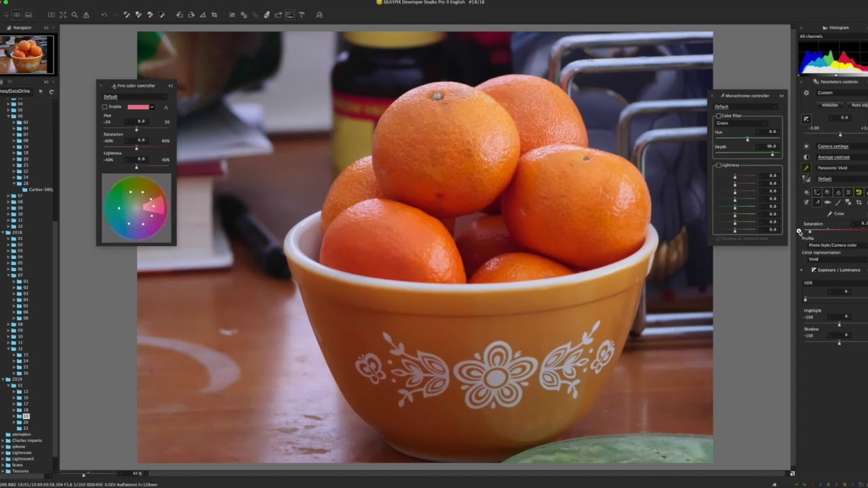This screenshot has height=488, width=868.
Task: Open the Vivid color representation dropdown
Action: pyautogui.click(x=837, y=259)
